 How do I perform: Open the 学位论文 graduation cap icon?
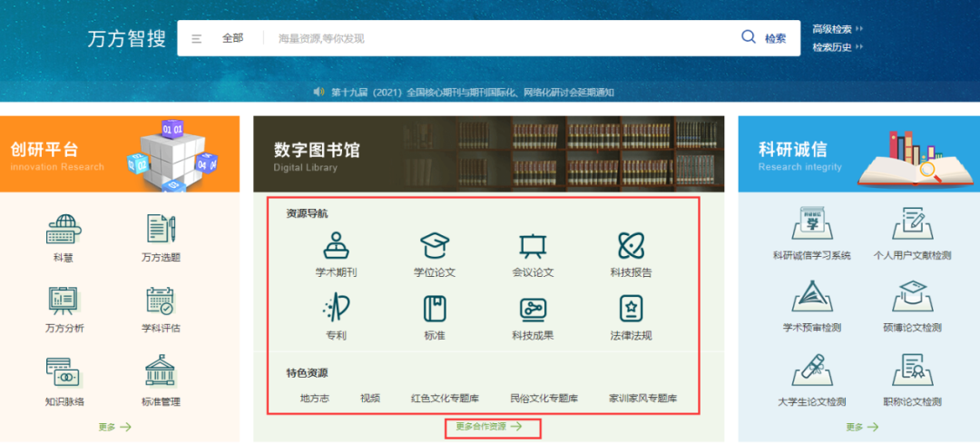click(x=435, y=245)
